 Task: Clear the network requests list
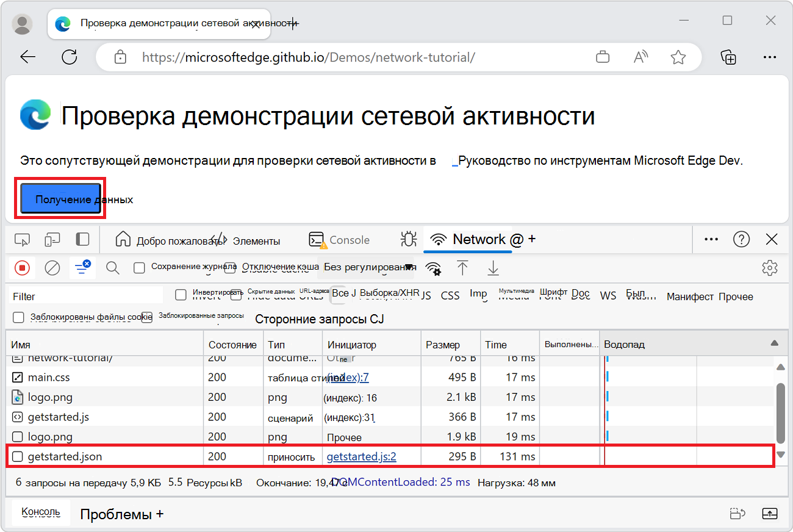point(52,268)
